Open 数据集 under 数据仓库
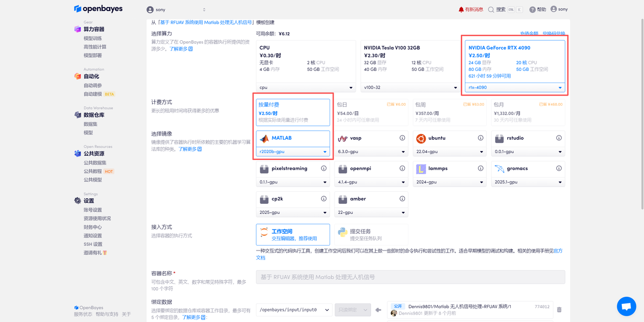This screenshot has height=322, width=644. click(91, 124)
